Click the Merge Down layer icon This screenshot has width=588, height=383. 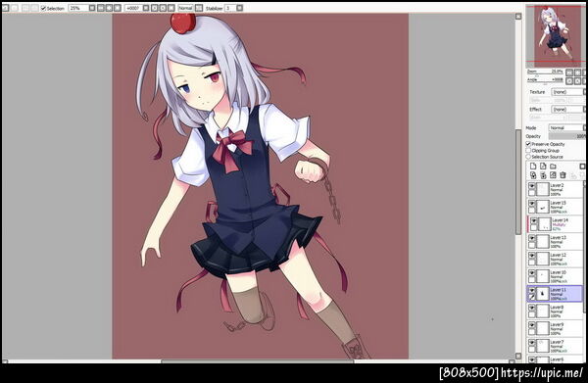coord(543,175)
